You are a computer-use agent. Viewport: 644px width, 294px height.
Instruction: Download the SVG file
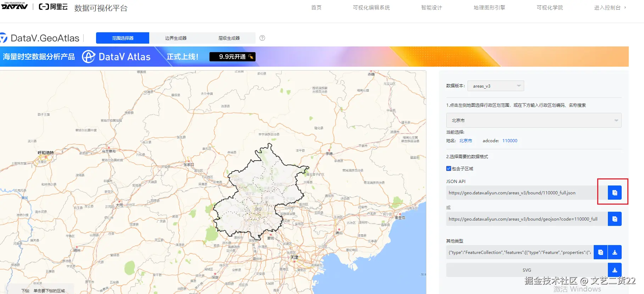615,270
